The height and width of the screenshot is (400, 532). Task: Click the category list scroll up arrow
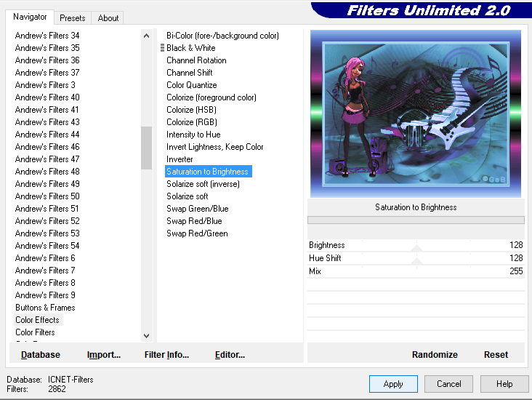(146, 36)
